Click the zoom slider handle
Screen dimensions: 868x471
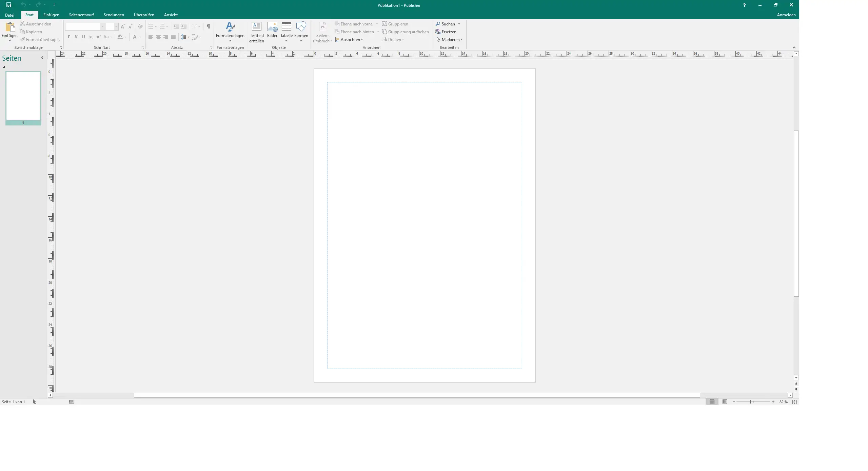pos(750,402)
